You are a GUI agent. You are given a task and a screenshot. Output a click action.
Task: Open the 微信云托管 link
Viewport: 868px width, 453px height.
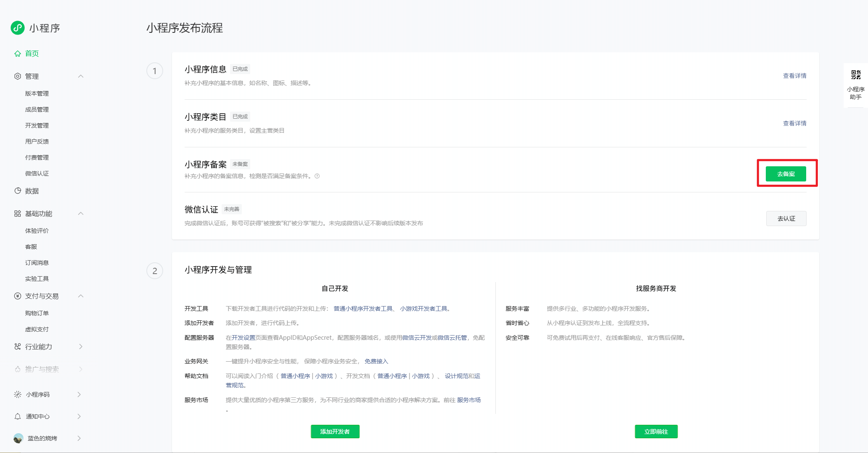click(x=452, y=338)
